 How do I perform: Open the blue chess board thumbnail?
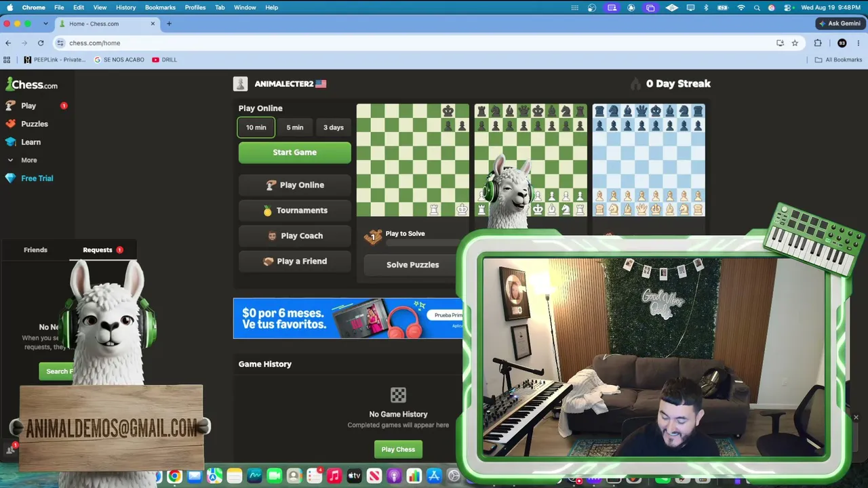(649, 160)
